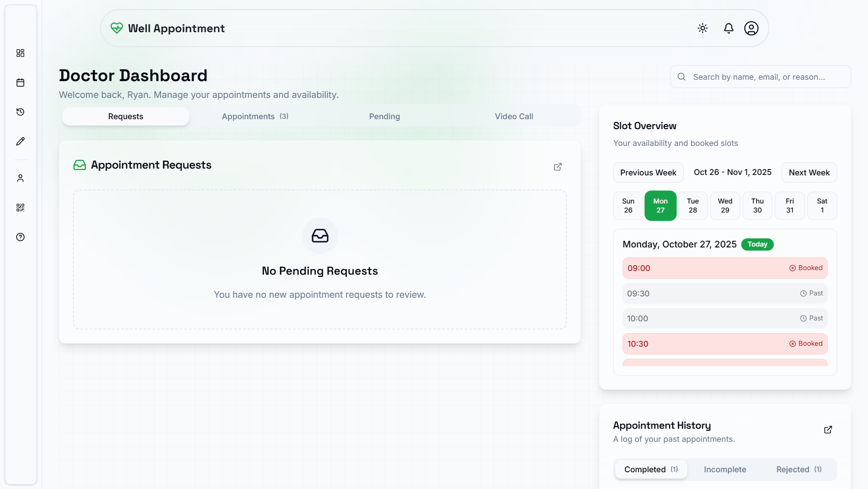The image size is (868, 489).
Task: Show Rejected (1) appointment history
Action: [x=798, y=470]
